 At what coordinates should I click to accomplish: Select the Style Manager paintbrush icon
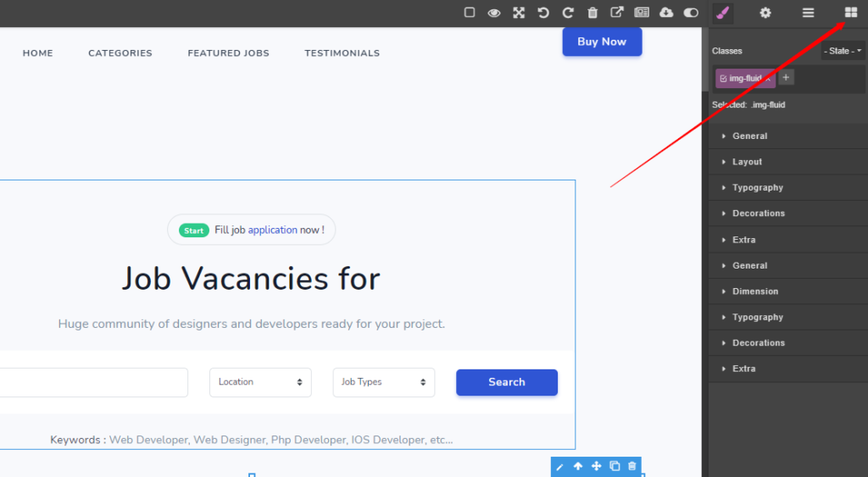point(722,13)
